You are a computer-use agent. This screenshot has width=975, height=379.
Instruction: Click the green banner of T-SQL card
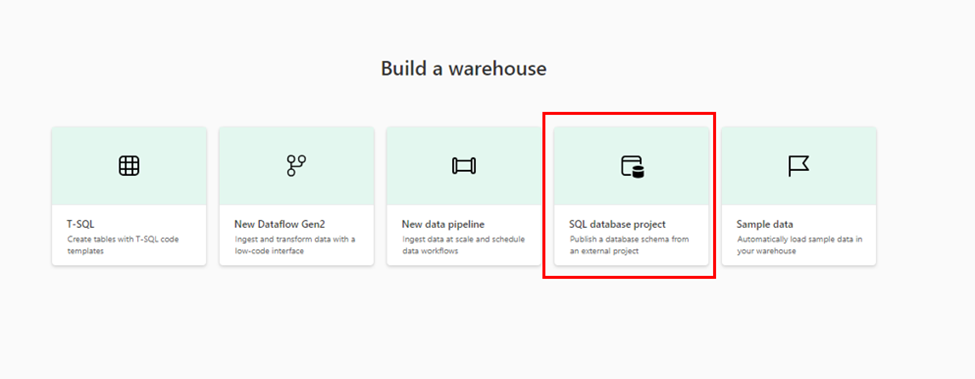(x=129, y=166)
